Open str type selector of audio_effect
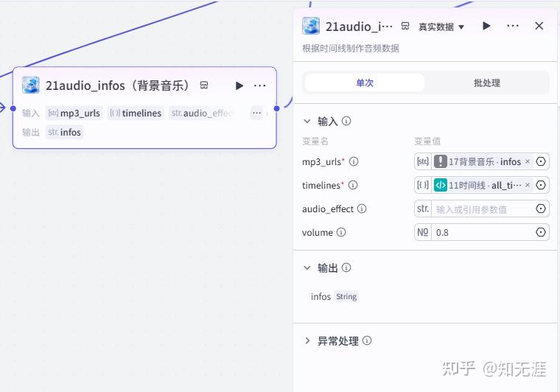 [x=423, y=209]
